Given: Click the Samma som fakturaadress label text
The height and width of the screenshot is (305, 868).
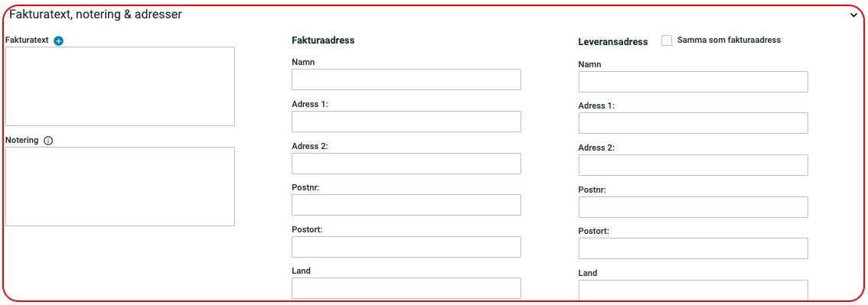Looking at the screenshot, I should (729, 40).
